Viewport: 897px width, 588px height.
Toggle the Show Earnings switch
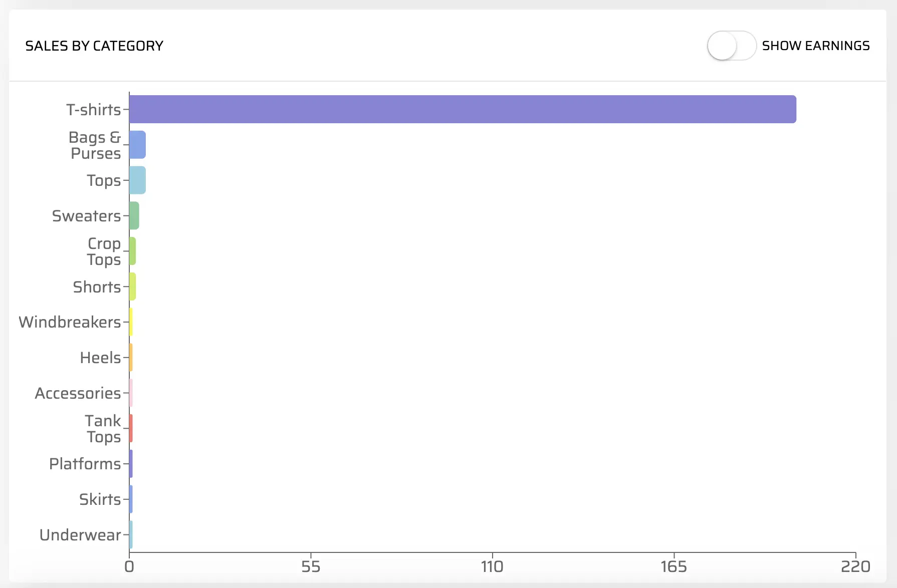tap(731, 46)
